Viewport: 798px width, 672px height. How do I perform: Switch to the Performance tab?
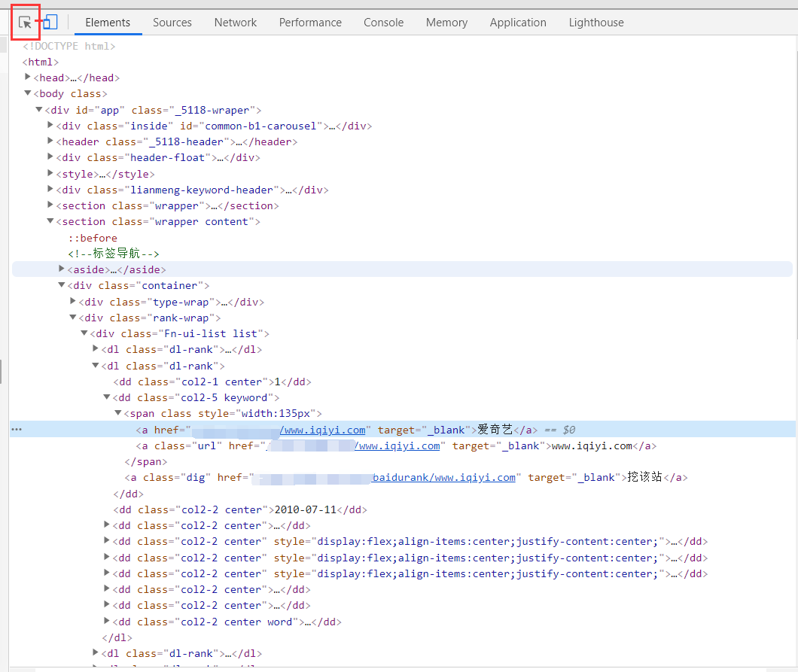coord(310,23)
